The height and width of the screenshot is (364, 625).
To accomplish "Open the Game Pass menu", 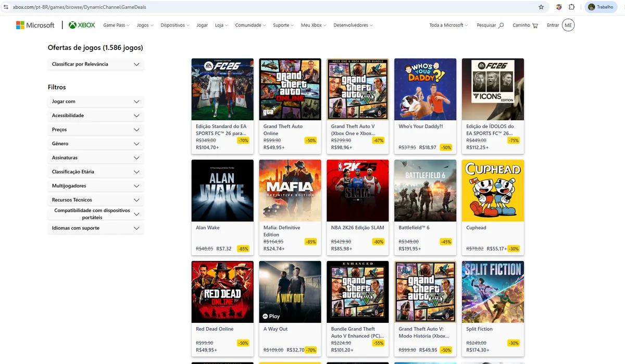I will [116, 25].
